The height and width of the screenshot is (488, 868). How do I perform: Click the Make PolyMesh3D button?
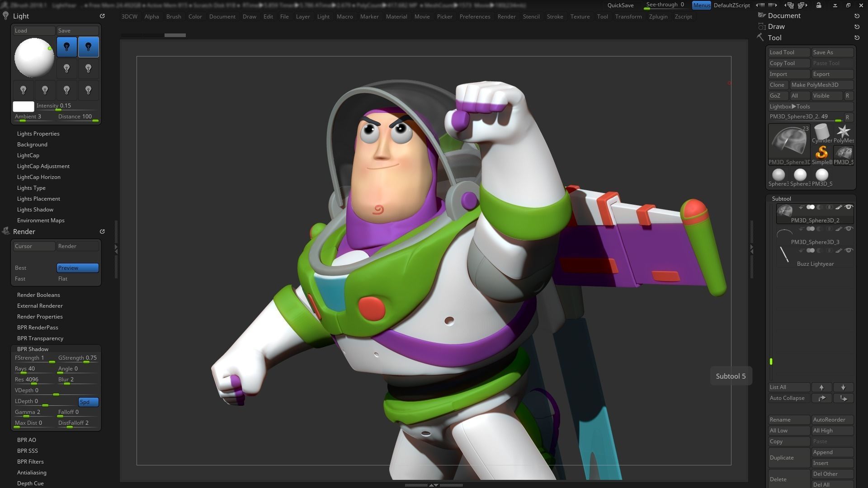tap(821, 85)
